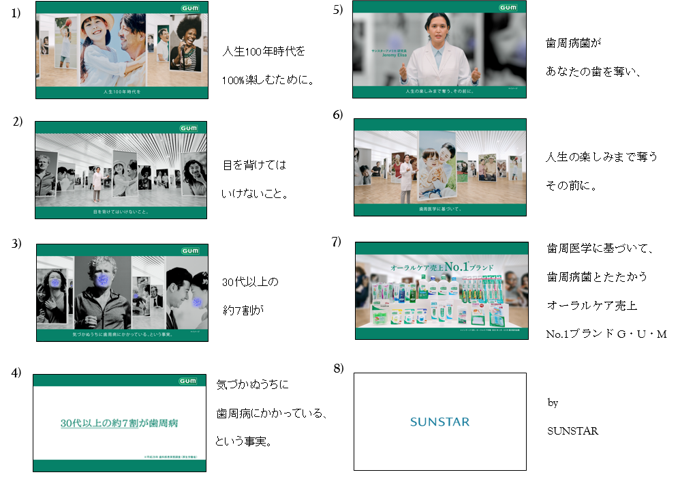Click frame 5 subtitle 人生の楽しみまで奪う、その前に。
The height and width of the screenshot is (478, 680).
[x=439, y=92]
